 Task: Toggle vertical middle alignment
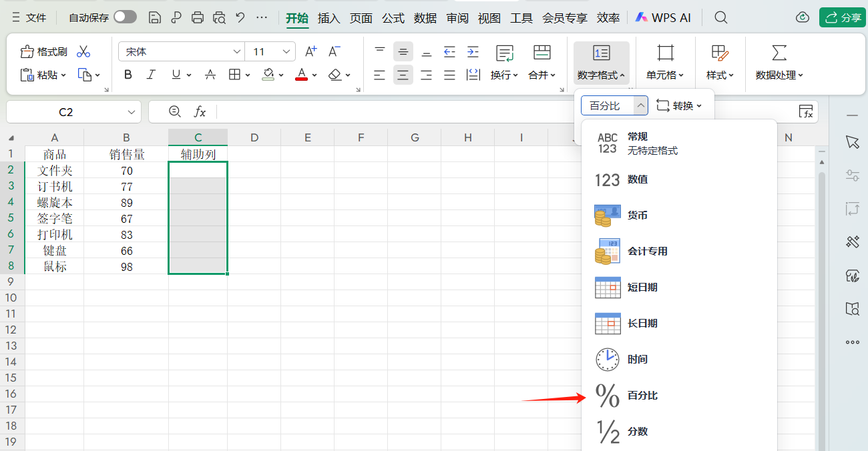point(403,52)
